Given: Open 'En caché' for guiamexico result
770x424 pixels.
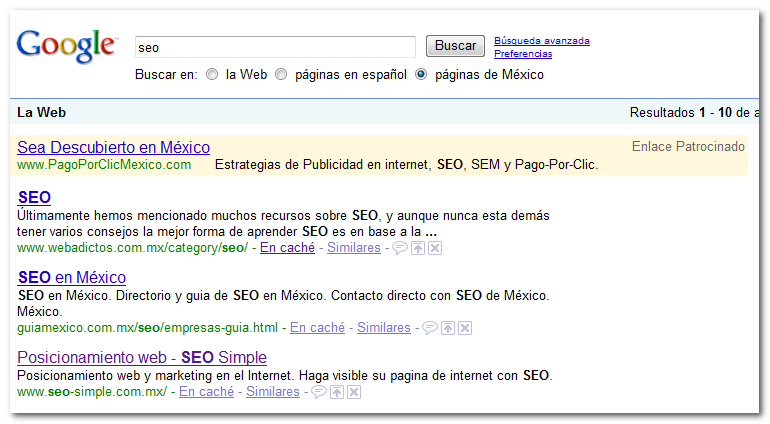Looking at the screenshot, I should [317, 328].
